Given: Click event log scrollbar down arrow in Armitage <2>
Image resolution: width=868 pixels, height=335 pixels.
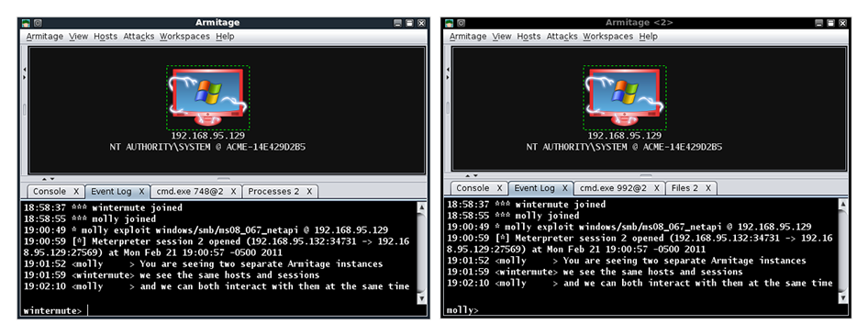Looking at the screenshot, I should [x=842, y=298].
